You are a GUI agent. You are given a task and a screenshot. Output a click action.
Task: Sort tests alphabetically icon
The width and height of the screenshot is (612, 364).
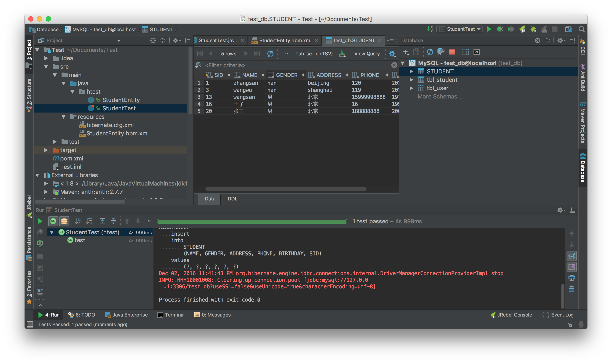tap(78, 221)
